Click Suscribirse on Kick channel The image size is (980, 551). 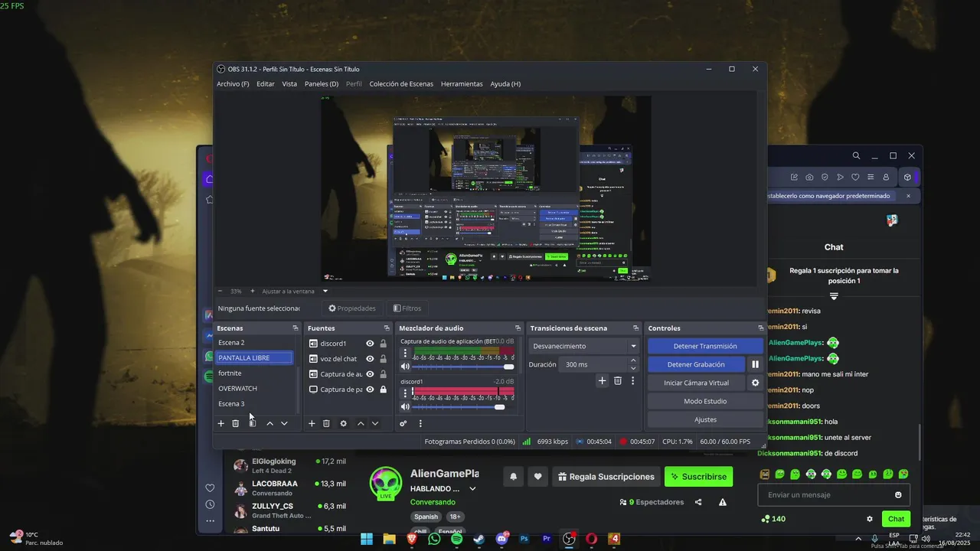698,477
